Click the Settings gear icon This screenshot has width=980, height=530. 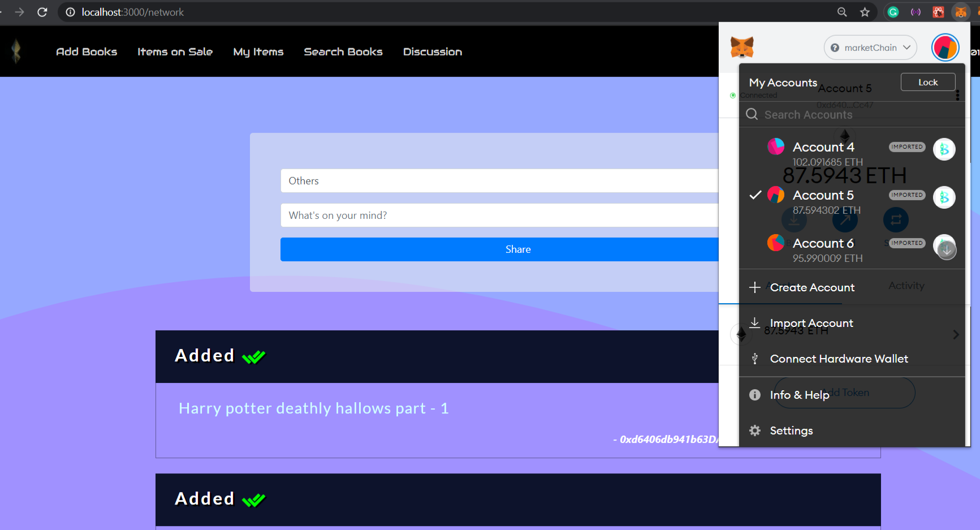point(755,430)
